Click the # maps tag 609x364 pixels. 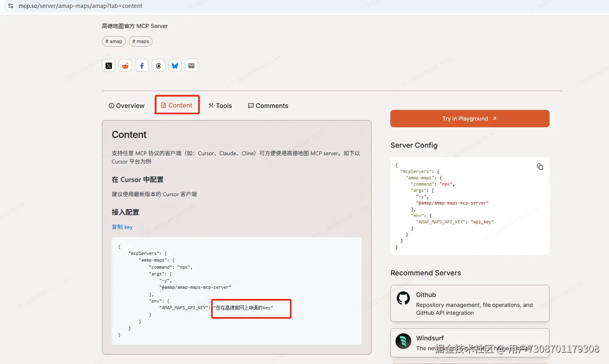point(141,41)
